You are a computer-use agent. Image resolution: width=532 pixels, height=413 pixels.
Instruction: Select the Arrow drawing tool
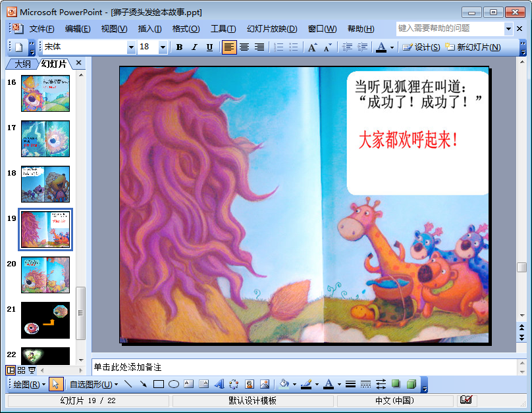(144, 384)
